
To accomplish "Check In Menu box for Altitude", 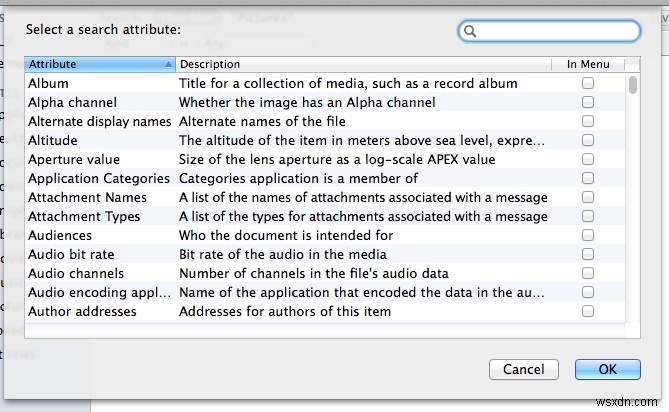I will [x=588, y=141].
